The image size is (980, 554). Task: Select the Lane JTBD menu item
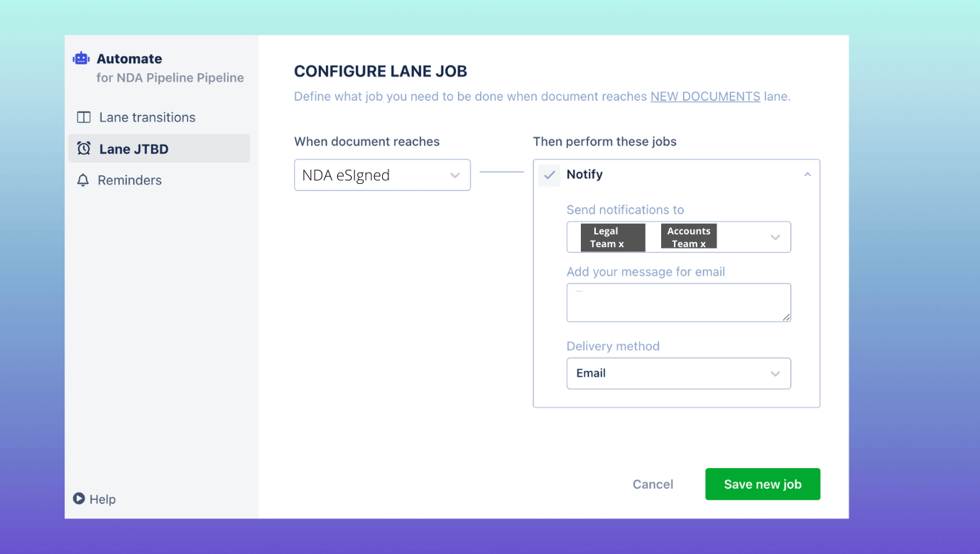point(159,148)
